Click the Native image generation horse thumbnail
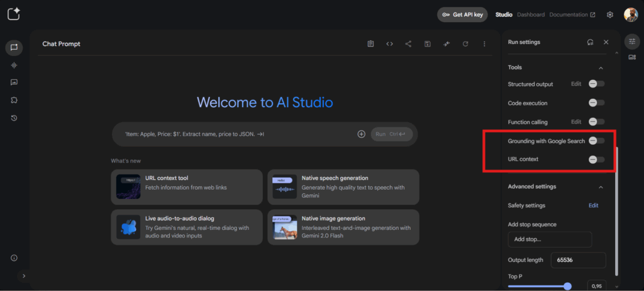Viewport: 644px width, 291px height. (x=285, y=227)
